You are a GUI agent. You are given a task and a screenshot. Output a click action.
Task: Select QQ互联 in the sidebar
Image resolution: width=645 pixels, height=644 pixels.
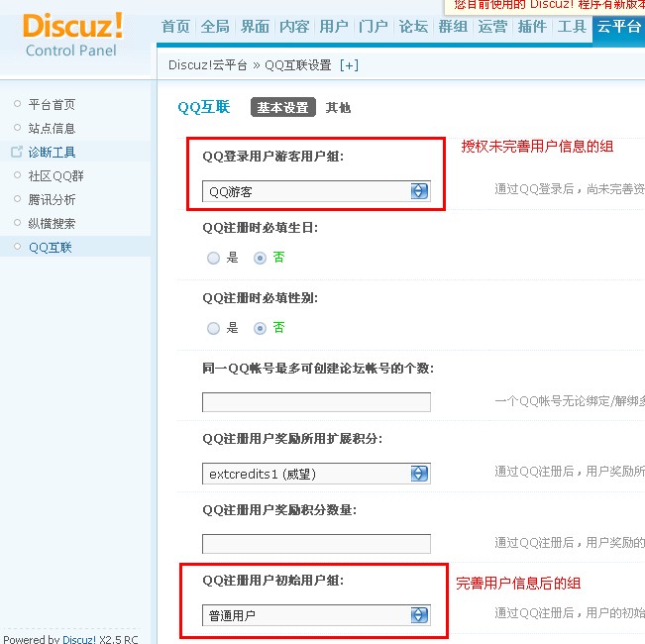51,247
